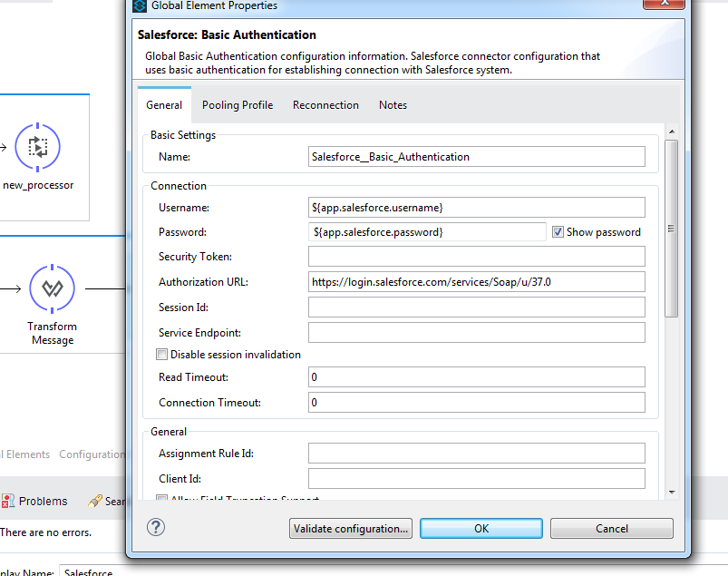Screen dimensions: 728x576
Task: Click the new_processor flow icon
Action: pos(37,147)
